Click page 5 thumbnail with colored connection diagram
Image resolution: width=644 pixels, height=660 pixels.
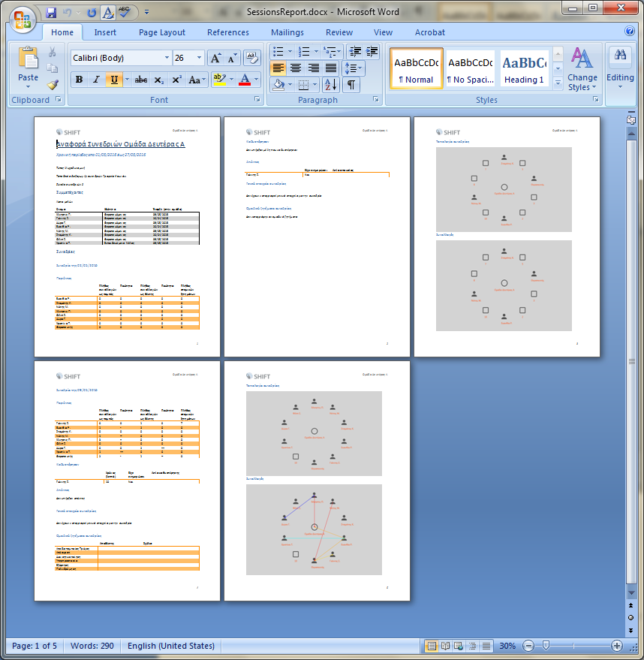tap(317, 481)
